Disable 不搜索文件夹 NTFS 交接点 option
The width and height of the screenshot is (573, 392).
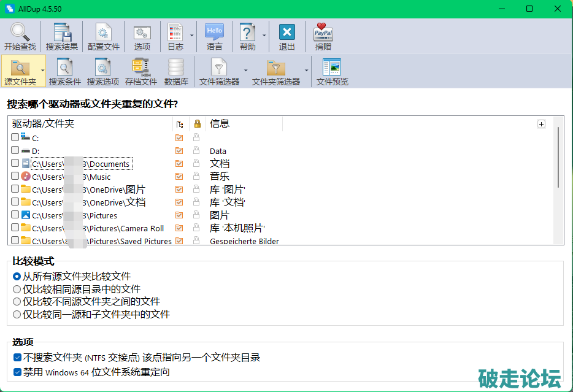[x=17, y=358]
